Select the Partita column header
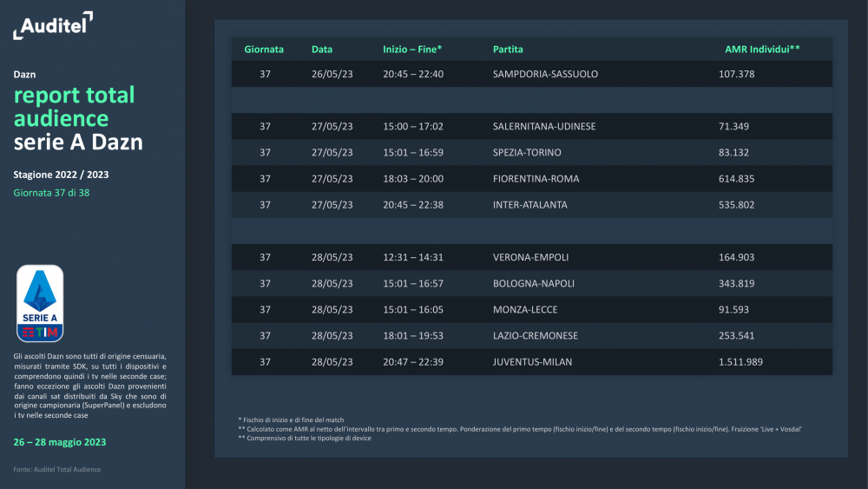 click(508, 50)
